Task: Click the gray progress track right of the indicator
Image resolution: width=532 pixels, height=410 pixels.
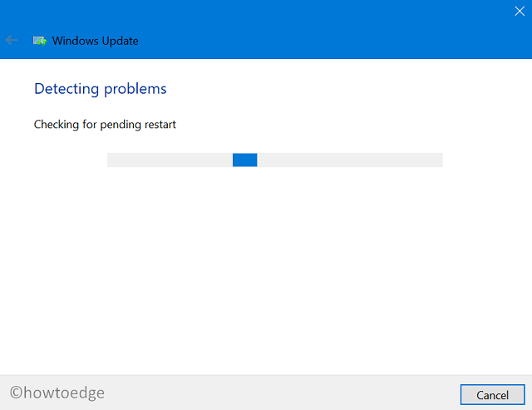Action: [349, 161]
